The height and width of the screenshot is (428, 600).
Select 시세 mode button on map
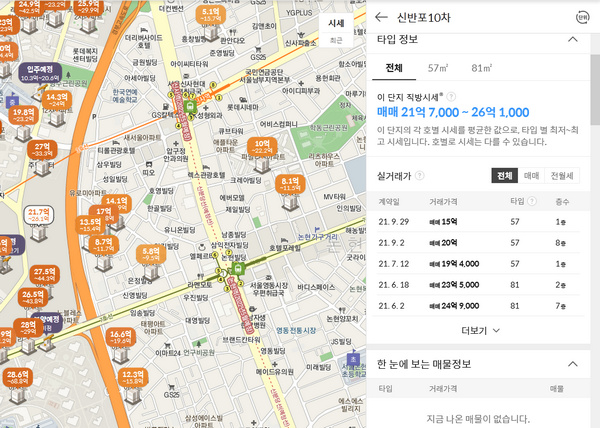coord(336,23)
